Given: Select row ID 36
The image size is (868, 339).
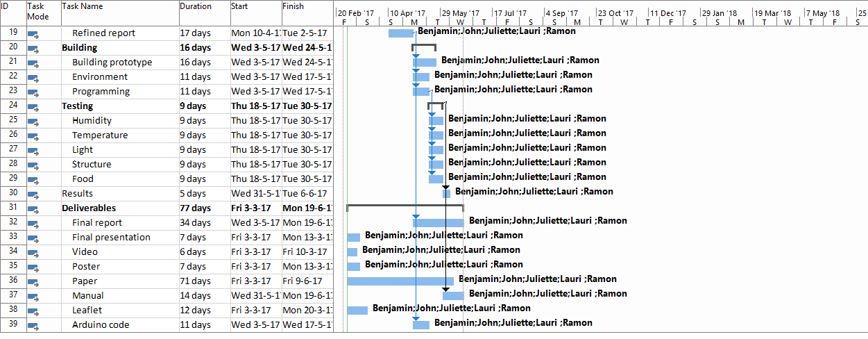Looking at the screenshot, I should [x=13, y=281].
